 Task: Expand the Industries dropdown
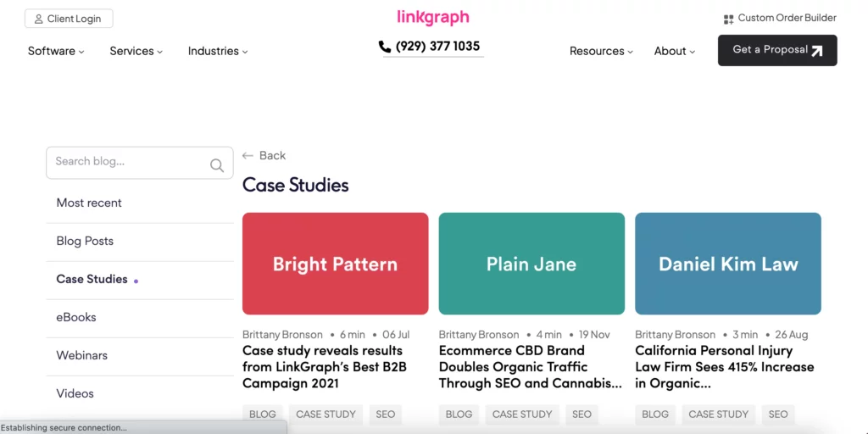click(x=218, y=51)
